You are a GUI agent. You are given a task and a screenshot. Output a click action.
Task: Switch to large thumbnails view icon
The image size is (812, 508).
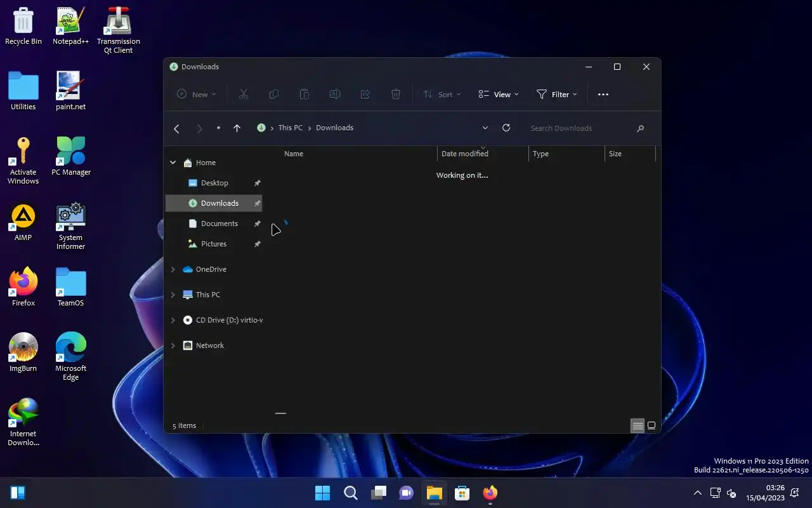tap(652, 425)
